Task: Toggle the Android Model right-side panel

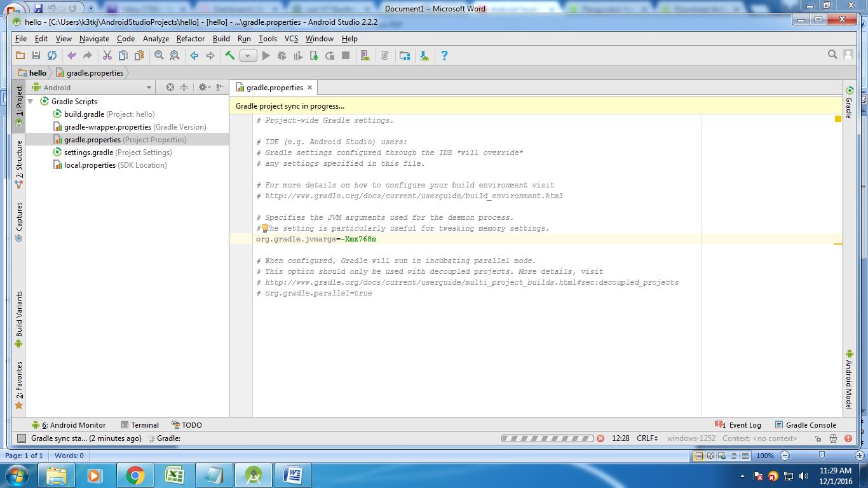Action: pyautogui.click(x=849, y=379)
